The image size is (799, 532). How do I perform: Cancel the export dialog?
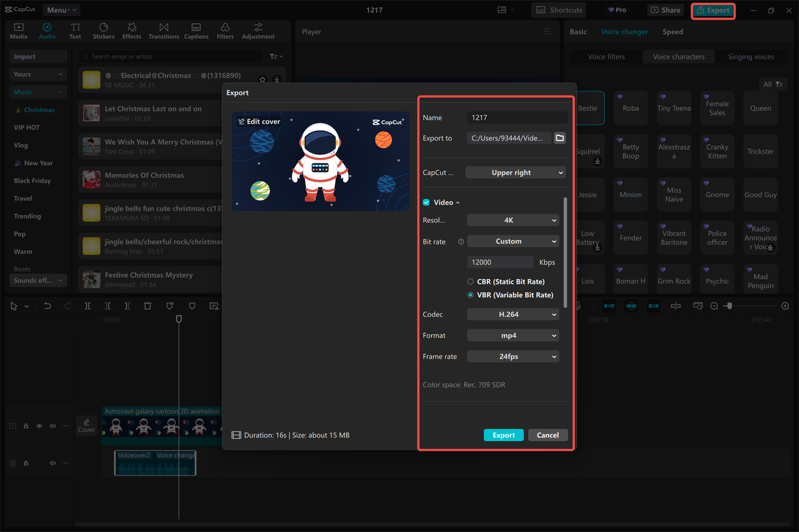[x=547, y=435]
